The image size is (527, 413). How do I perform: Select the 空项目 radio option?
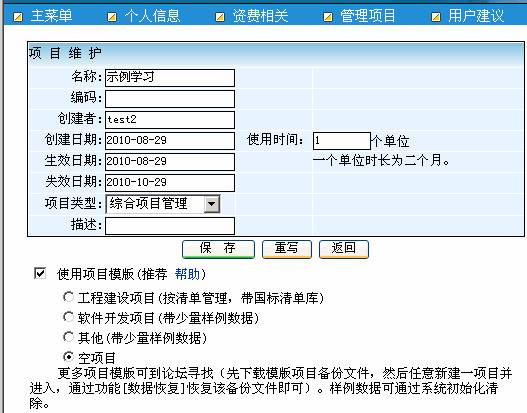(x=68, y=356)
